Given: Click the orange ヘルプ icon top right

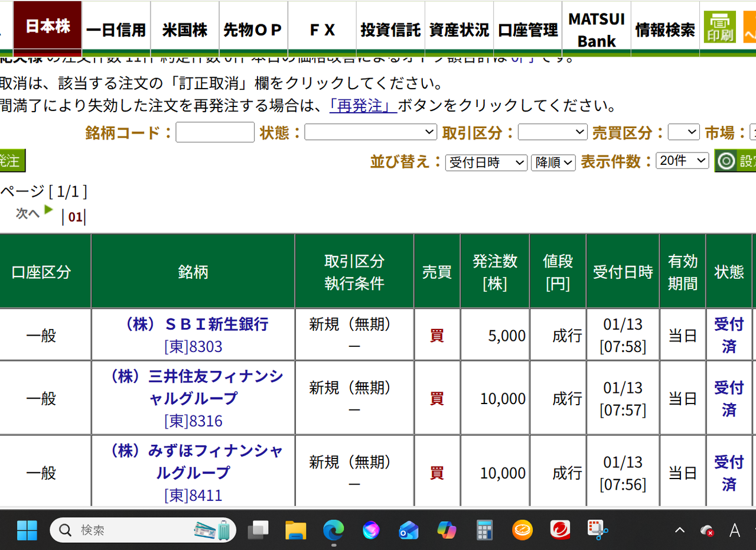Looking at the screenshot, I should pos(751,26).
